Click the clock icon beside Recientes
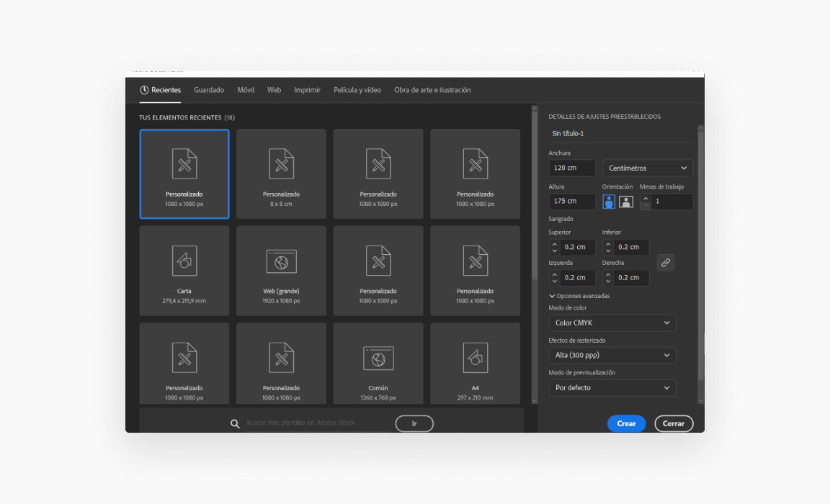Image resolution: width=830 pixels, height=504 pixels. [143, 89]
